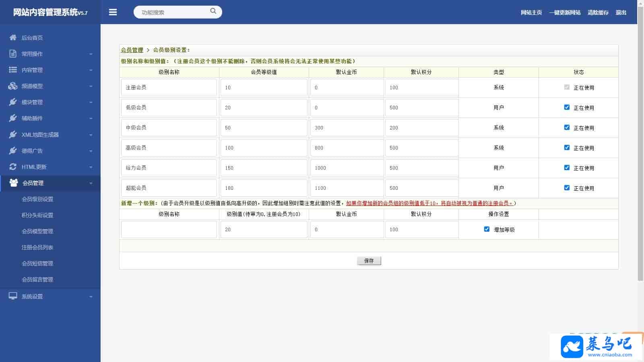This screenshot has width=644, height=362.
Task: Toggle 正在使用 checkbox for 超能会员
Action: [567, 188]
